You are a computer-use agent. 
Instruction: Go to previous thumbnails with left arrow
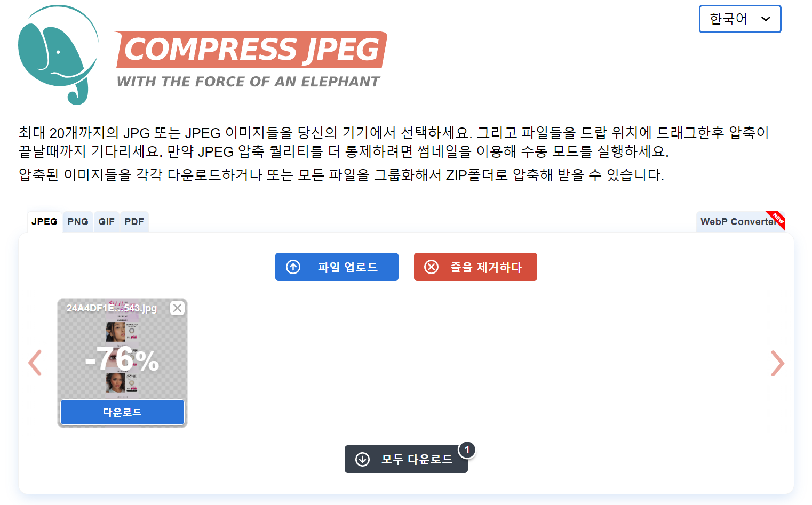35,363
